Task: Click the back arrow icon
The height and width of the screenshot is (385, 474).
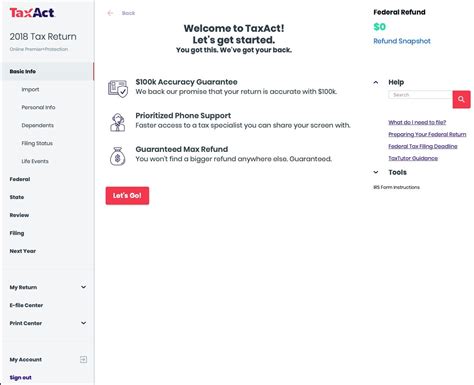Action: (110, 13)
